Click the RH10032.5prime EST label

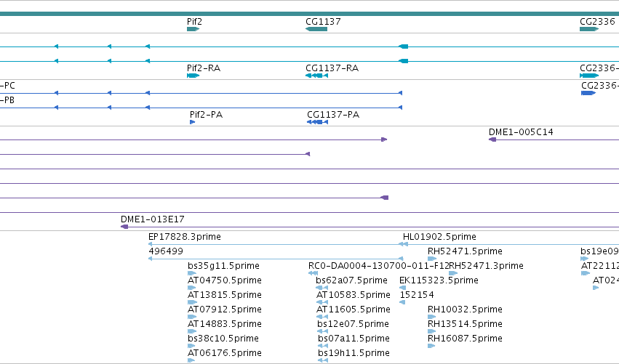pos(465,310)
